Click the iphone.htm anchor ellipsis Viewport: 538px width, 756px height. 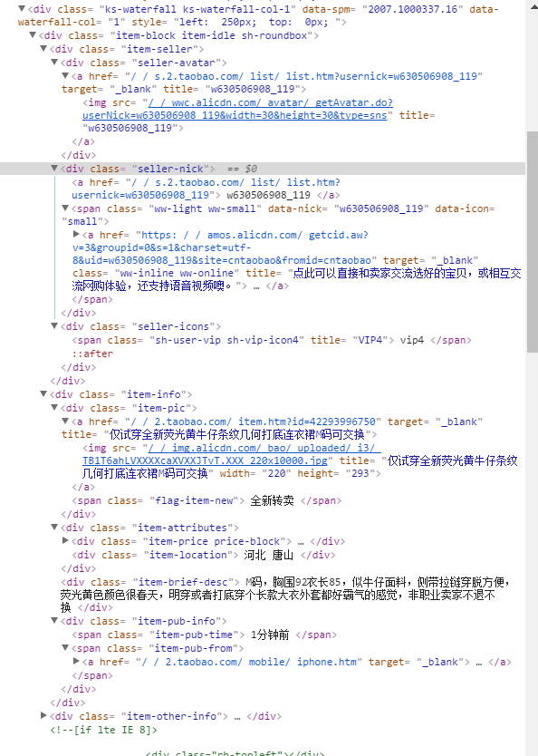pyautogui.click(x=479, y=662)
